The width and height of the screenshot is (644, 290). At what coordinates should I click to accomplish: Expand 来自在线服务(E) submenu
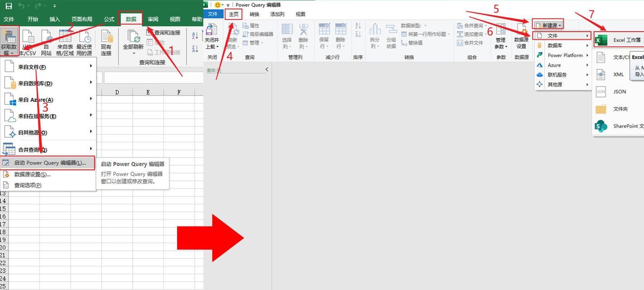48,116
